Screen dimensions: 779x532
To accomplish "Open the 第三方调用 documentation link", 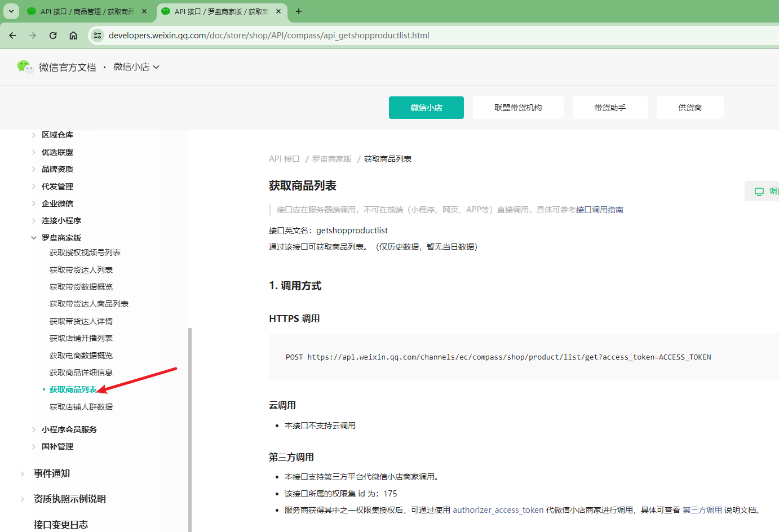I will click(702, 510).
